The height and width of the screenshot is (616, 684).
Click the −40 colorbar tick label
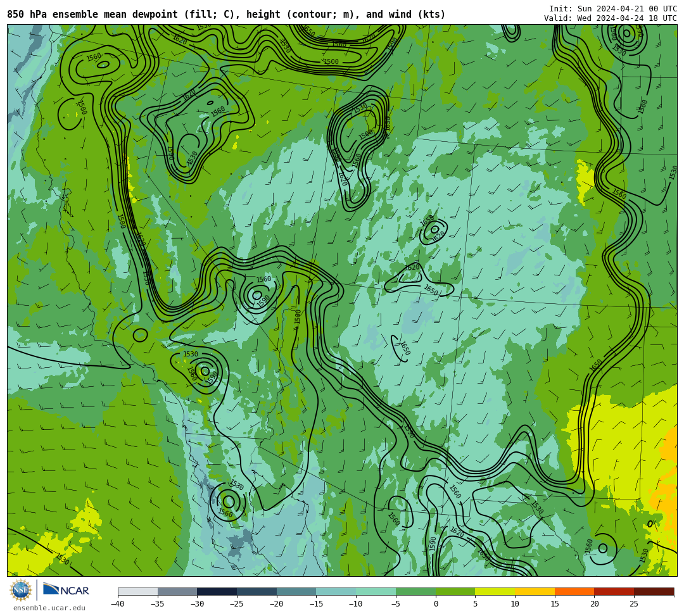tap(118, 604)
